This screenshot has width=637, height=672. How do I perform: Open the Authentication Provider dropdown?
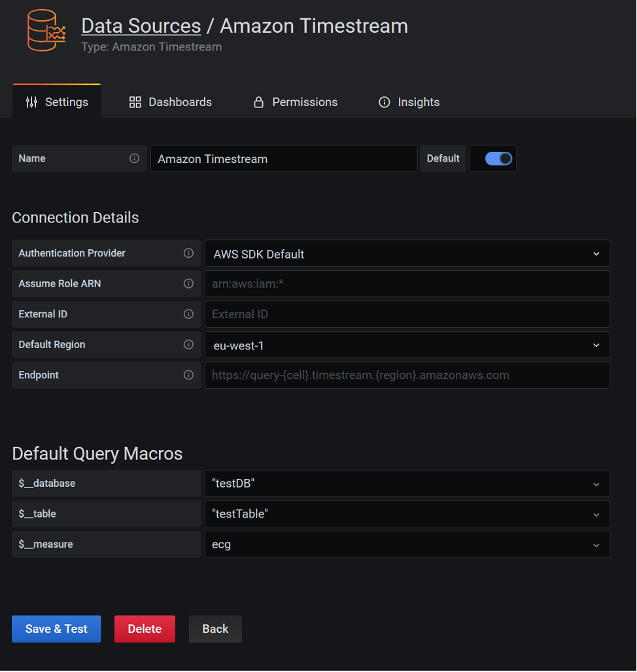pyautogui.click(x=407, y=254)
